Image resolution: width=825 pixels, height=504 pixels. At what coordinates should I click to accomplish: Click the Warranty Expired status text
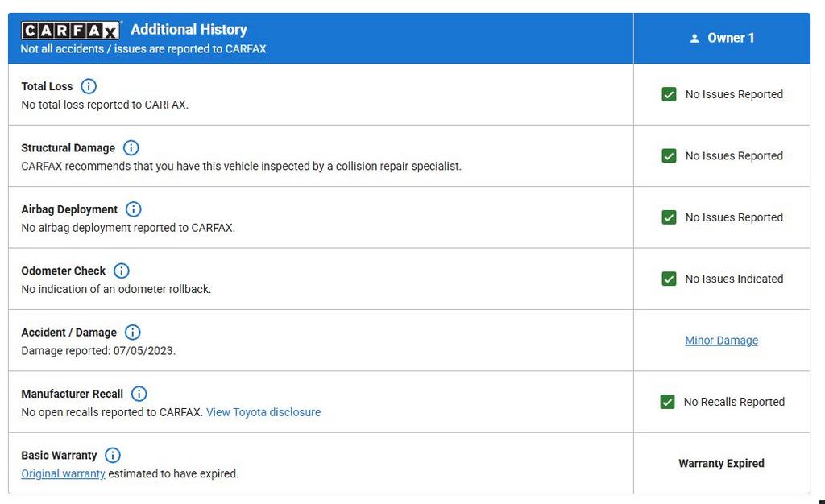(721, 464)
